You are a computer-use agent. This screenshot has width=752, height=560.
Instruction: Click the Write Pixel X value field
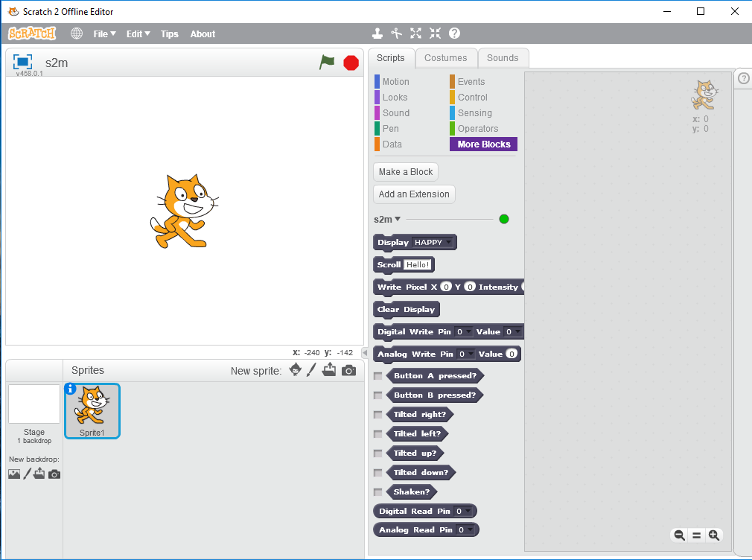(445, 287)
